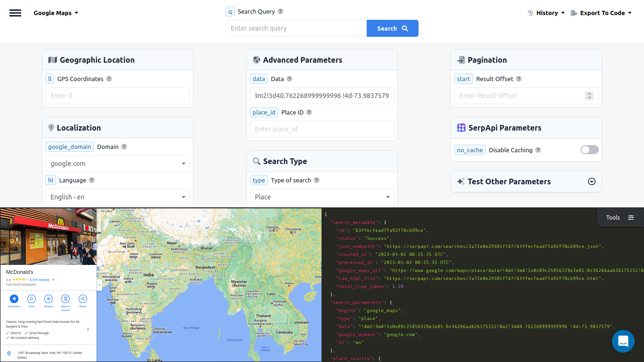Open the google.com domain dropdown
Screen dimensions: 644x362
coord(118,164)
